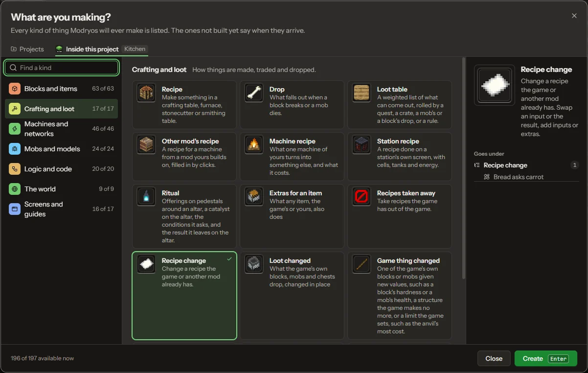Click the Blocks and items category icon

point(15,89)
